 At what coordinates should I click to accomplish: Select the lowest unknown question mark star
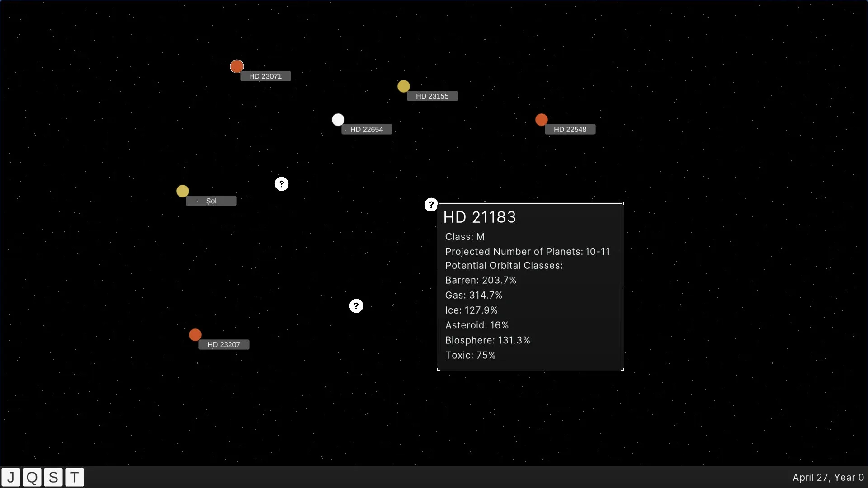(356, 306)
